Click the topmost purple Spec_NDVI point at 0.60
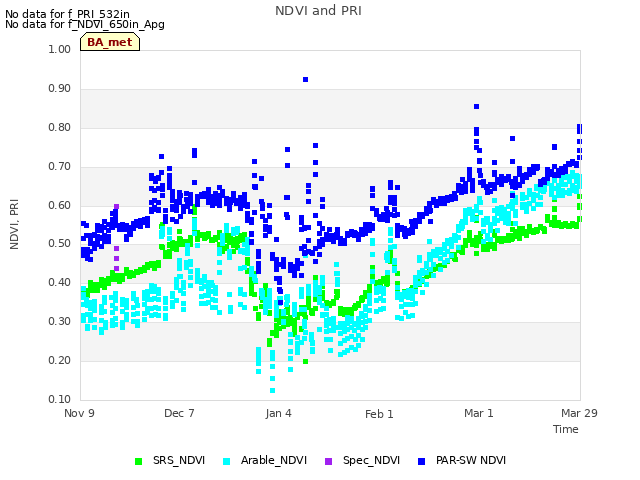The height and width of the screenshot is (480, 640). (116, 207)
